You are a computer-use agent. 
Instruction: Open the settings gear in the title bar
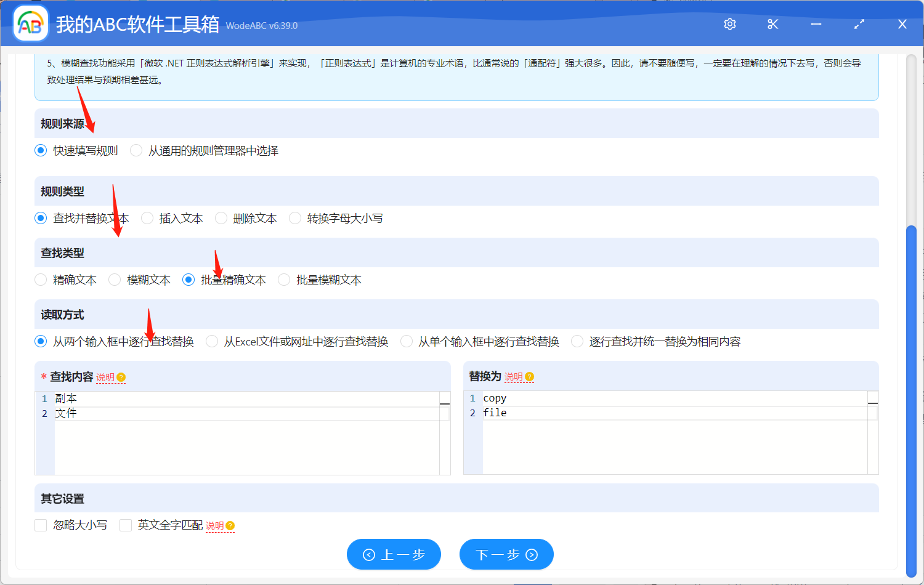(x=729, y=24)
